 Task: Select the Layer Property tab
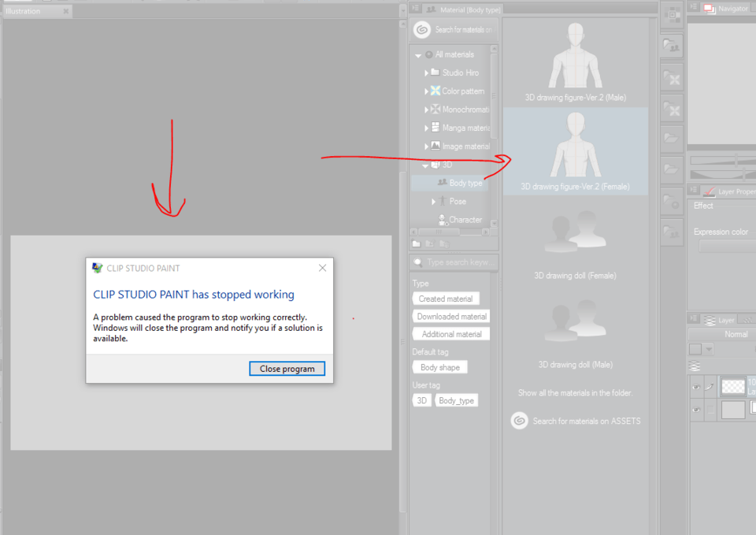click(x=728, y=191)
